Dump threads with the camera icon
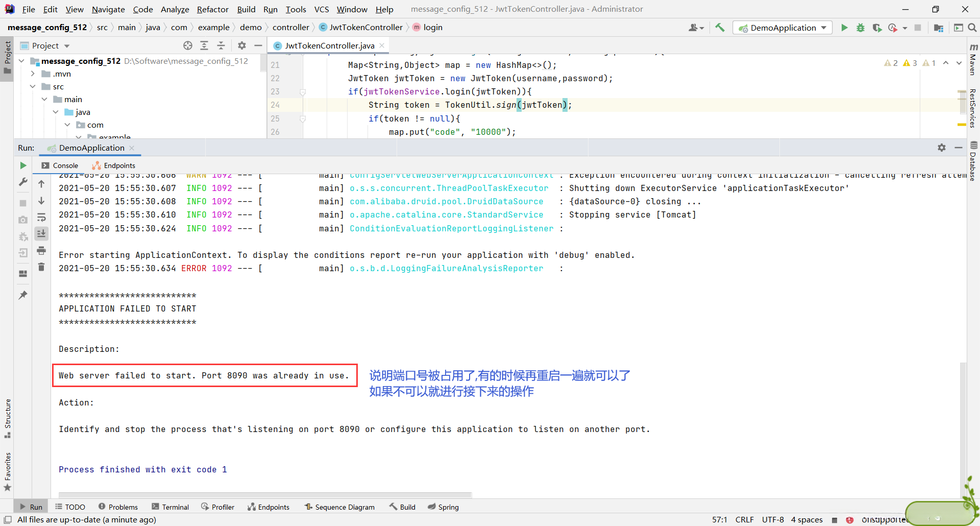980x526 pixels. (x=23, y=220)
